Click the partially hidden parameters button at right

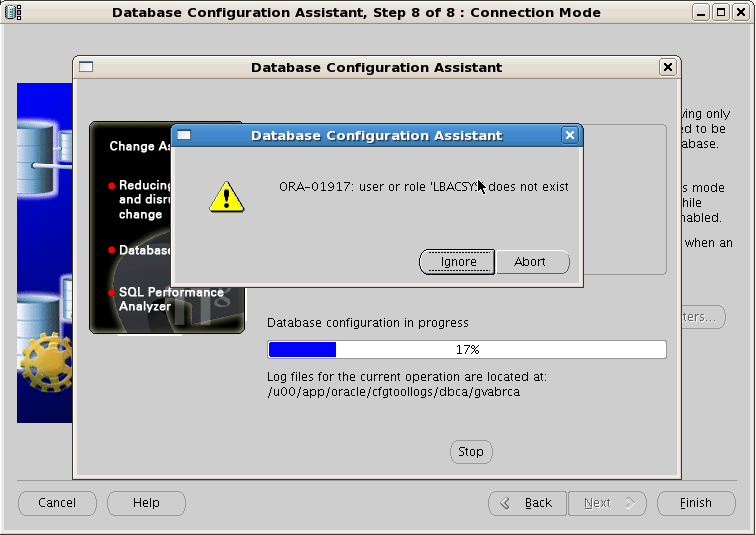click(x=703, y=317)
